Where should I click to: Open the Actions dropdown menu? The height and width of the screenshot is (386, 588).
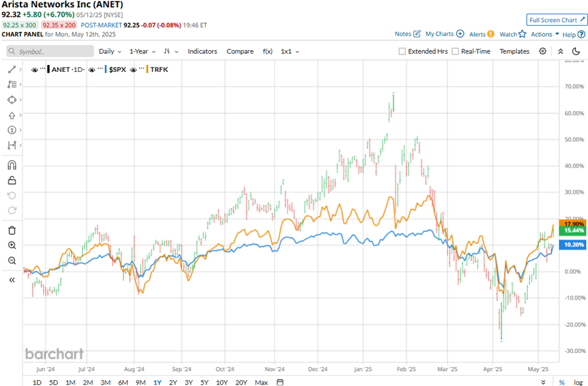[x=545, y=34]
